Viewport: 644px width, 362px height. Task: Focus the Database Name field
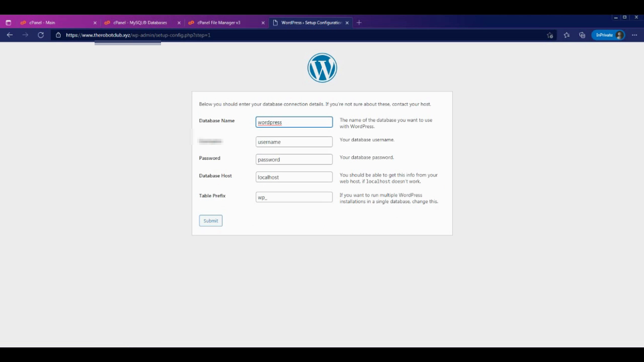pyautogui.click(x=294, y=122)
